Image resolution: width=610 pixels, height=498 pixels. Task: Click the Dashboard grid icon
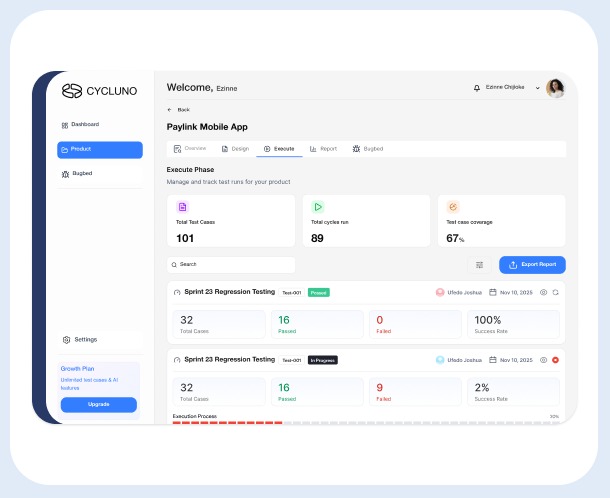pyautogui.click(x=65, y=125)
